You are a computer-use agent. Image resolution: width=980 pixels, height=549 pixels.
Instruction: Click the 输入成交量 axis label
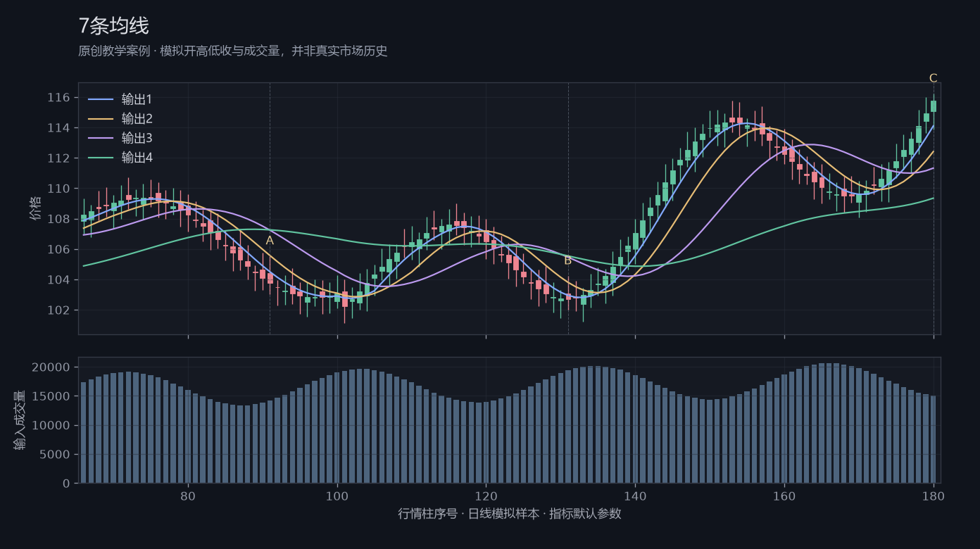(20, 420)
